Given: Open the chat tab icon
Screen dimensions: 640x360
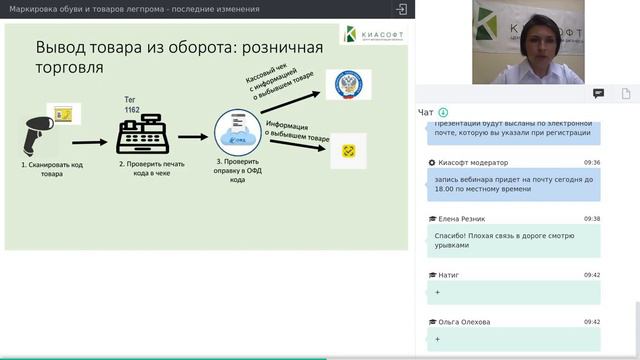Looking at the screenshot, I should [598, 93].
